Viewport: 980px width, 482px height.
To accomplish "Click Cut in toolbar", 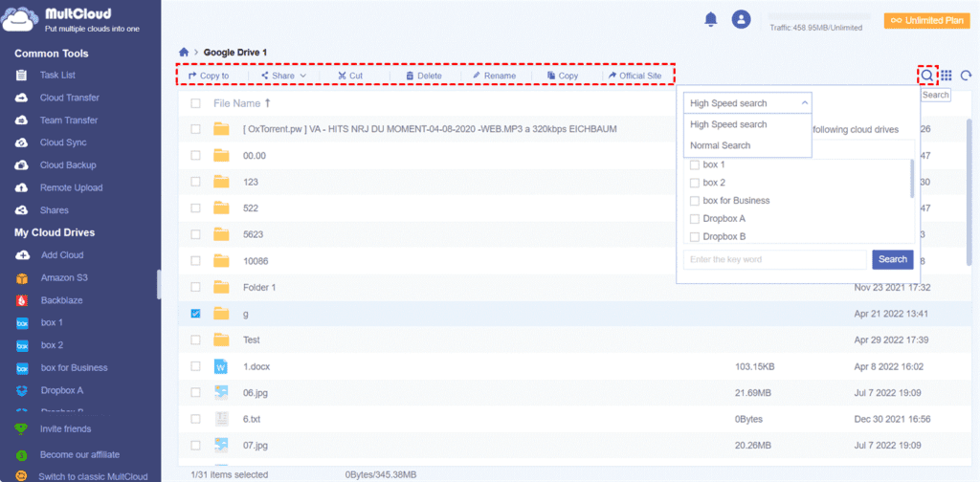I will 350,76.
